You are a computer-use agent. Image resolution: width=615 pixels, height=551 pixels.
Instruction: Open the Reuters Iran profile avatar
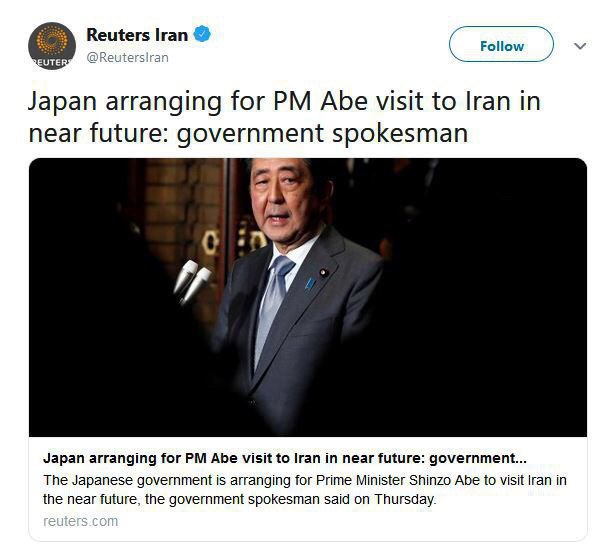52,46
